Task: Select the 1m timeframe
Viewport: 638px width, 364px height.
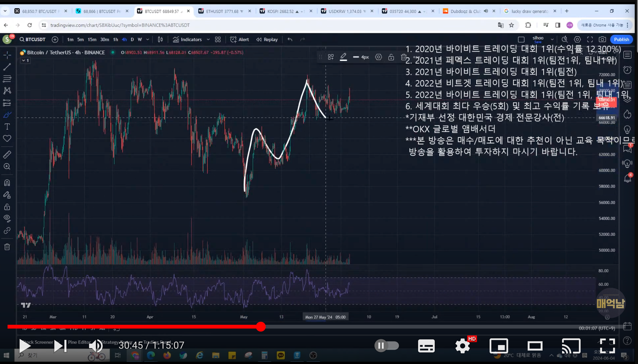Action: (70, 40)
